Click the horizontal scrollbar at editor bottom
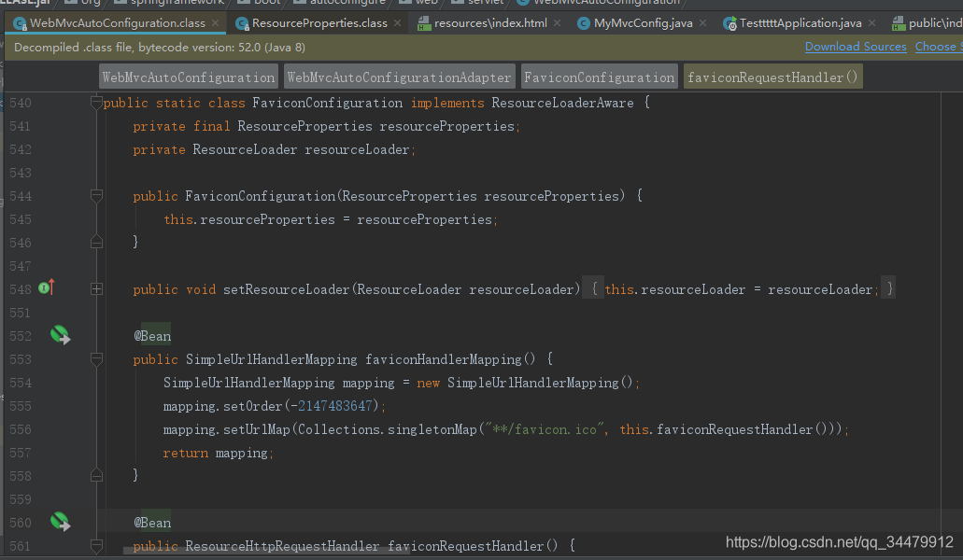 click(266, 550)
